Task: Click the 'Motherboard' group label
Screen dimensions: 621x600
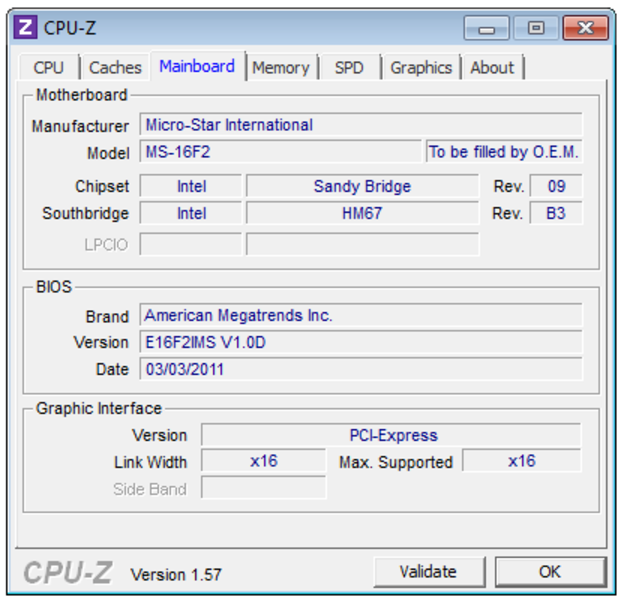Action: (82, 95)
